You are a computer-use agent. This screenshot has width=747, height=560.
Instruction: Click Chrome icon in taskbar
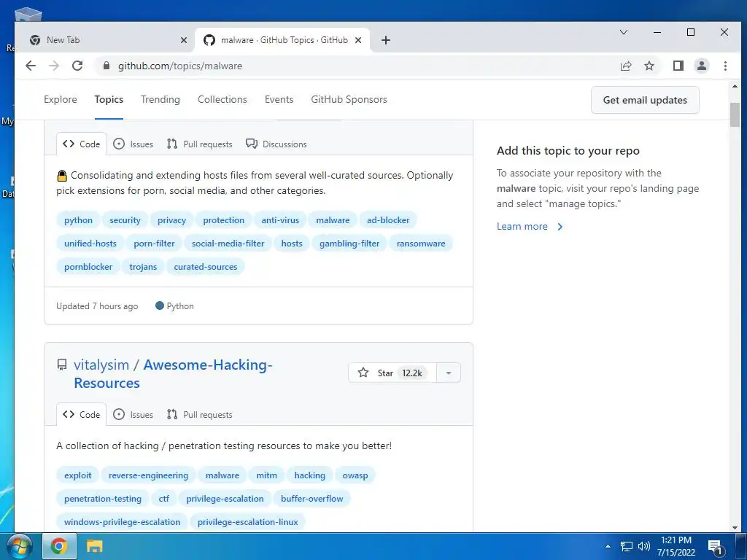tap(58, 546)
